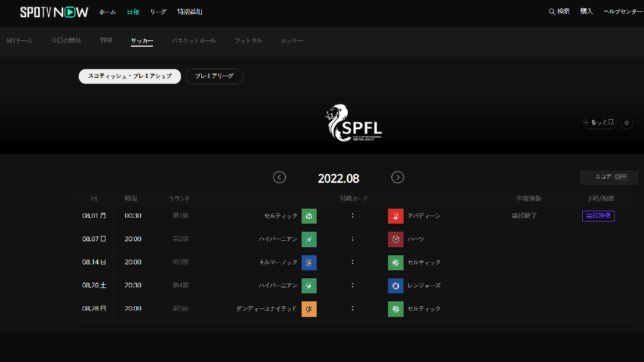Screen dimensions: 644x362
Task: Click Rangers team crest icon
Action: 396,286
